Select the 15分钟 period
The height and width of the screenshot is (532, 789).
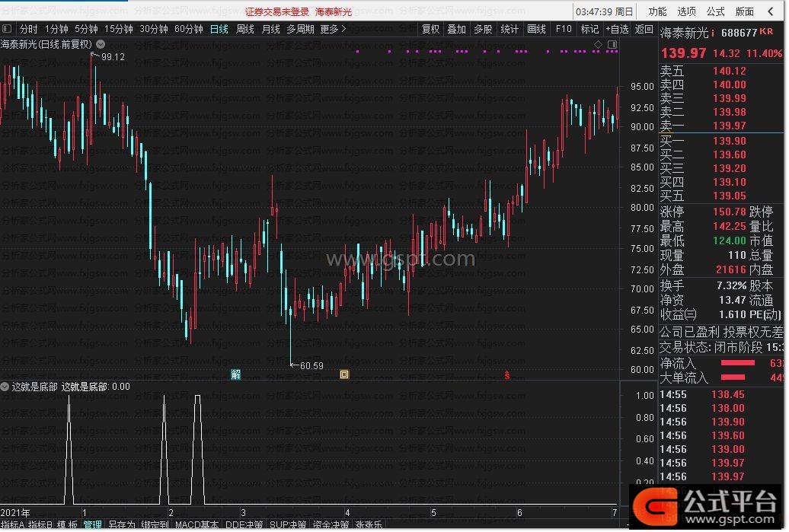[x=118, y=29]
